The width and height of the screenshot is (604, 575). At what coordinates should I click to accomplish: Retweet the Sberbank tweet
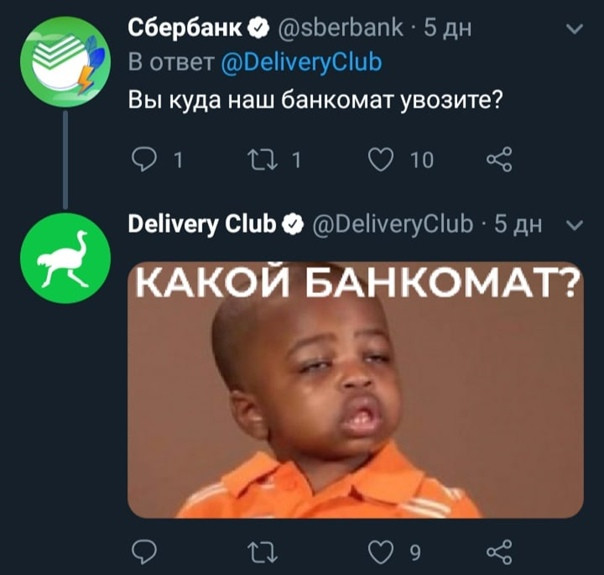click(262, 159)
